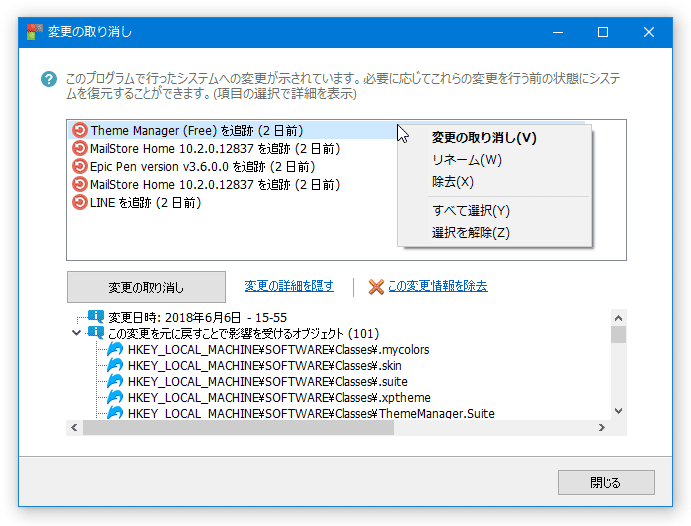Select the HKEY_LOCAL_MACHINE Classes¥.skin row
This screenshot has height=526, width=691.
coord(264,366)
